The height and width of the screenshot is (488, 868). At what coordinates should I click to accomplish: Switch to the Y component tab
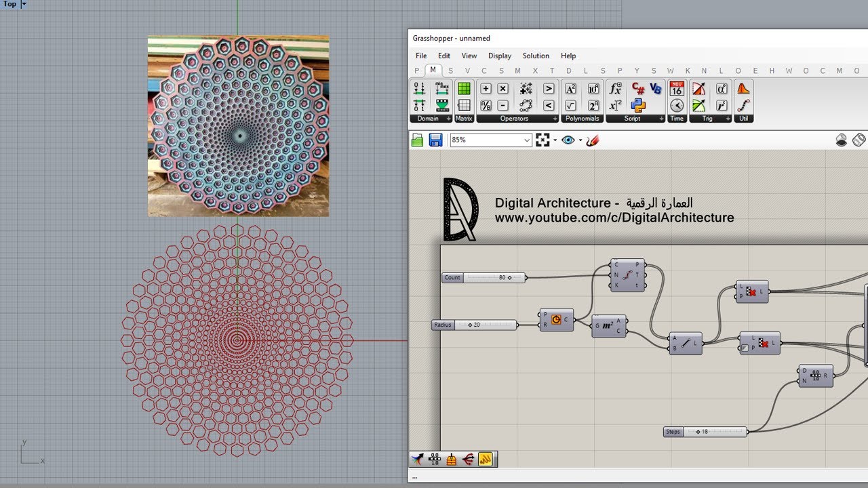coord(637,70)
